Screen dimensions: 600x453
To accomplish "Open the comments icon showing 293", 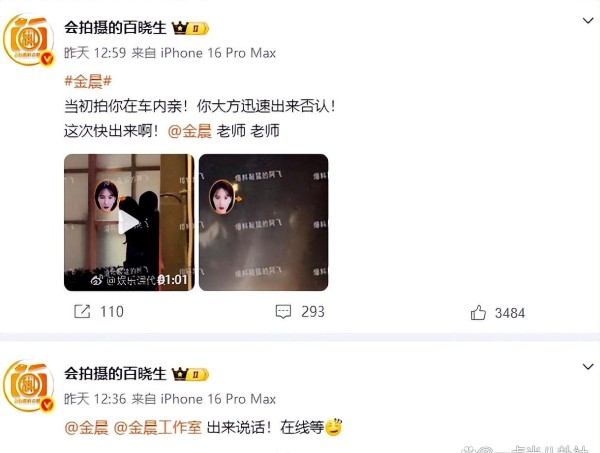I will pyautogui.click(x=283, y=312).
